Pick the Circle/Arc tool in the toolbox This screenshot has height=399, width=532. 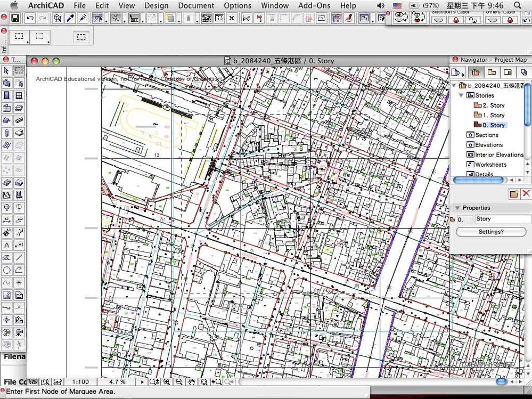(x=6, y=270)
